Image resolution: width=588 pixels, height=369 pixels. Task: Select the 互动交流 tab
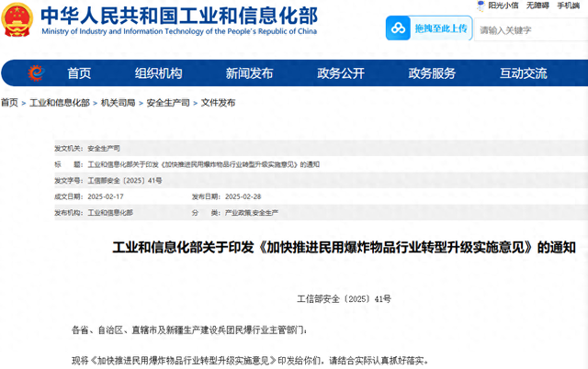523,73
